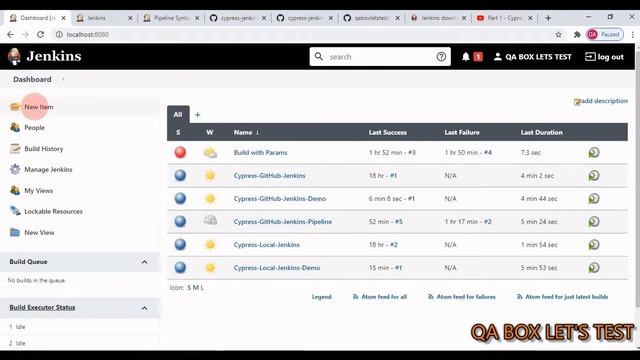
Task: Click the Lockable Resources icon
Action: click(x=15, y=211)
